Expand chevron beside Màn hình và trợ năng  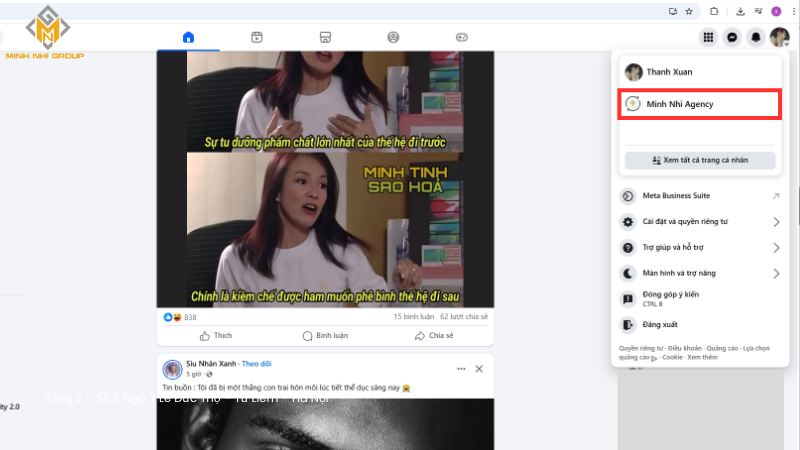[776, 273]
